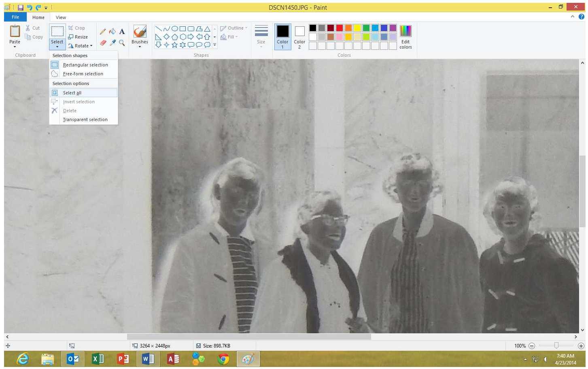Image resolution: width=588 pixels, height=369 pixels.
Task: Activate the Color 2 box
Action: (299, 36)
